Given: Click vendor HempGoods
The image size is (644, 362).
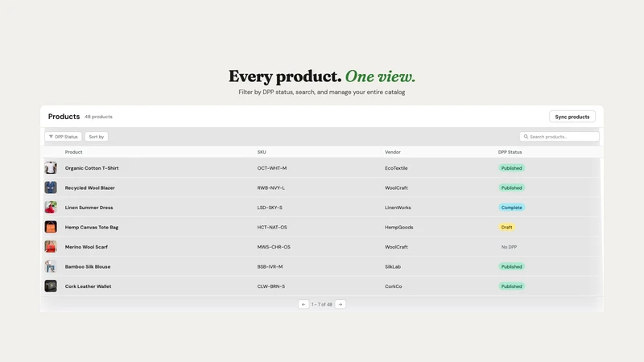Looking at the screenshot, I should point(398,227).
